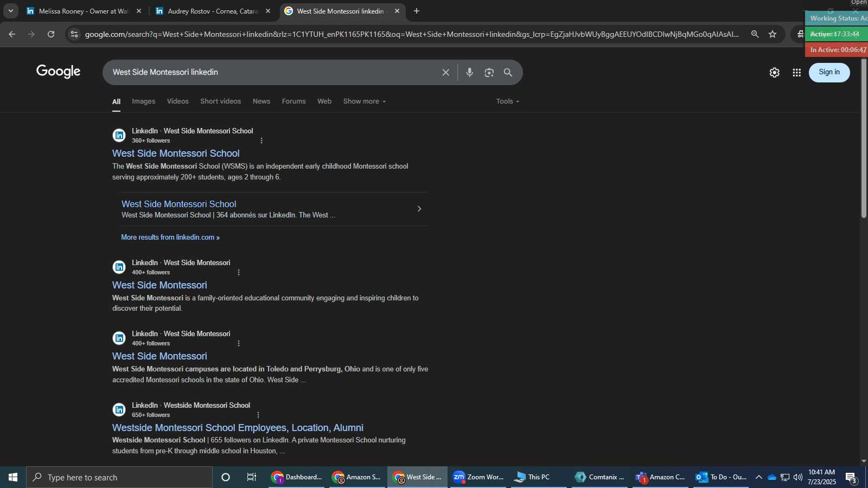
Task: Open the tab search dropdown arrow
Action: pyautogui.click(x=10, y=11)
